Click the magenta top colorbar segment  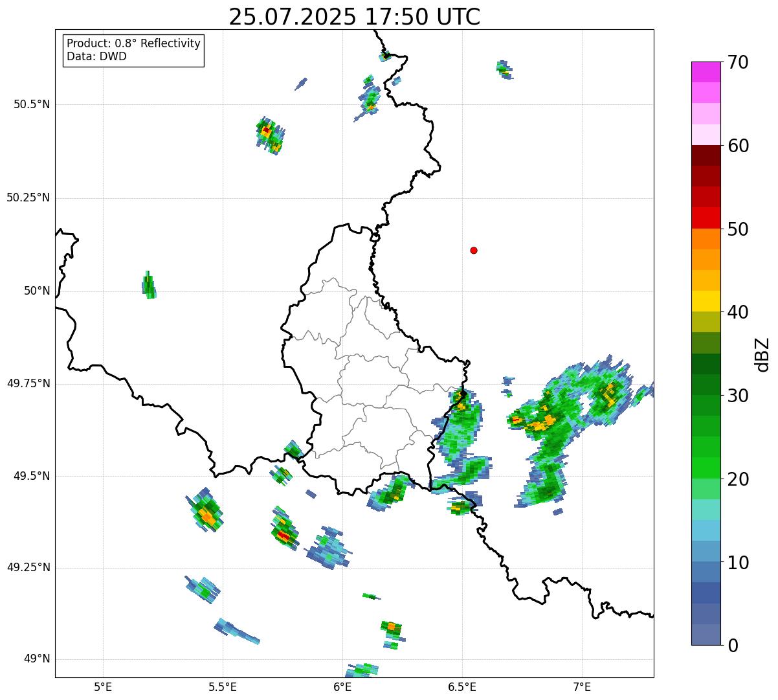[x=706, y=72]
